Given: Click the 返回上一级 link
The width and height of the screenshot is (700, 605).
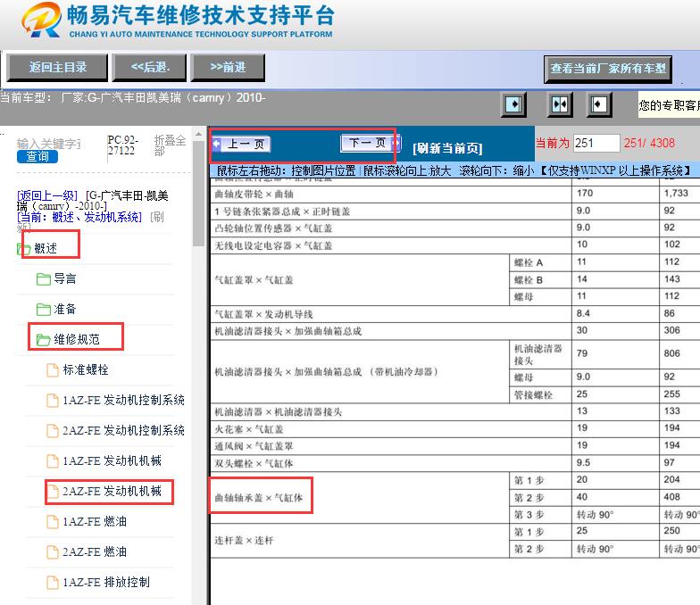Looking at the screenshot, I should point(47,195).
